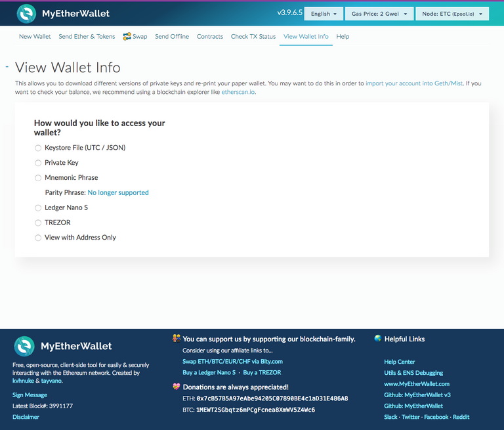This screenshot has width=504, height=430.
Task: Click the No longer supported link
Action: point(118,192)
